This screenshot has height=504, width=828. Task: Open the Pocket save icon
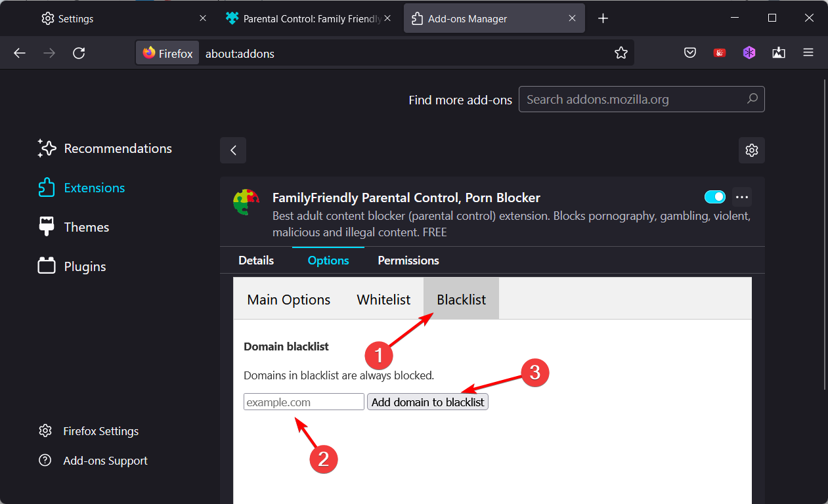[690, 53]
